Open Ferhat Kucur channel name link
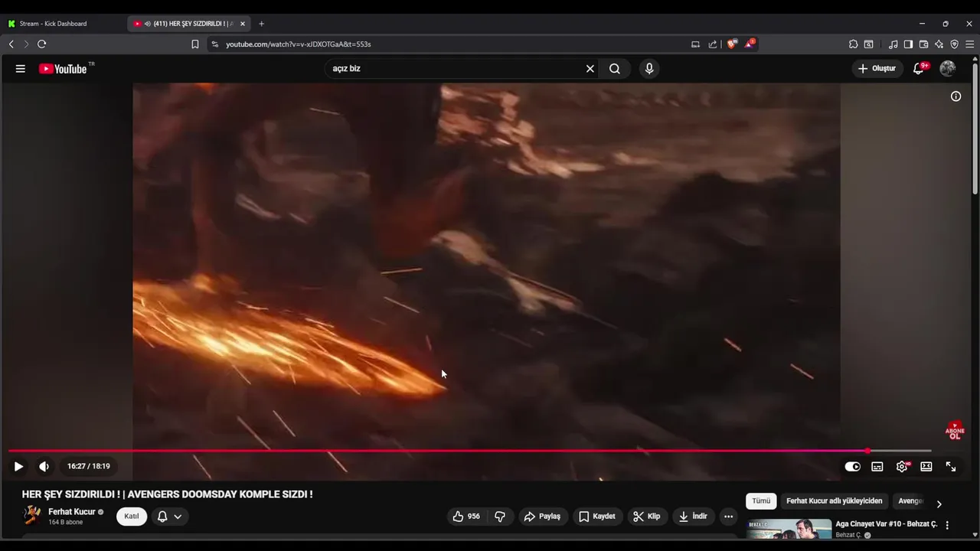This screenshot has width=980, height=551. pos(72,512)
